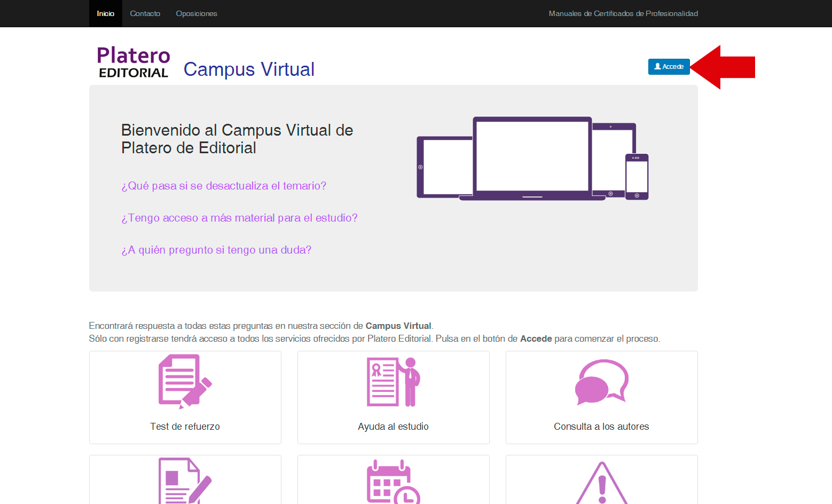832x504 pixels.
Task: Open Manuales de Certificados de Profesionalidad
Action: (623, 13)
